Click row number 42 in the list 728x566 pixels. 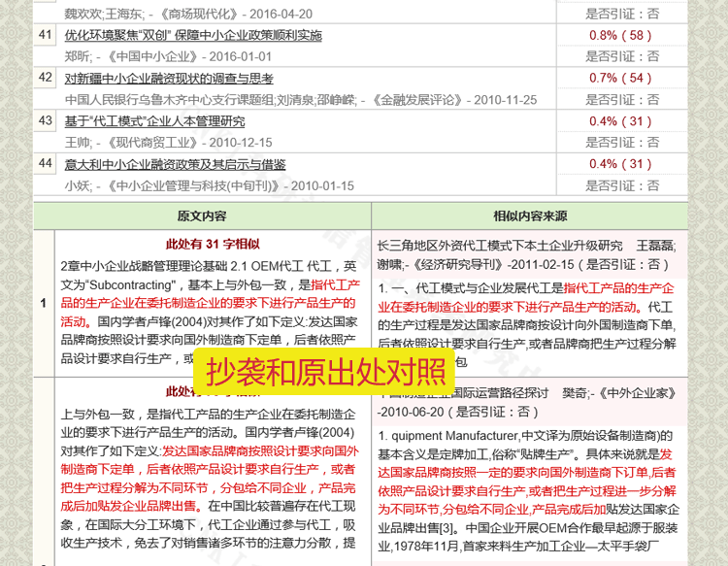[x=46, y=79]
